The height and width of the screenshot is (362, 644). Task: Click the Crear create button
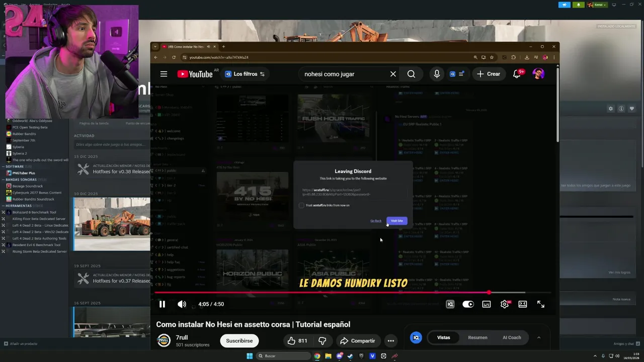(x=489, y=74)
